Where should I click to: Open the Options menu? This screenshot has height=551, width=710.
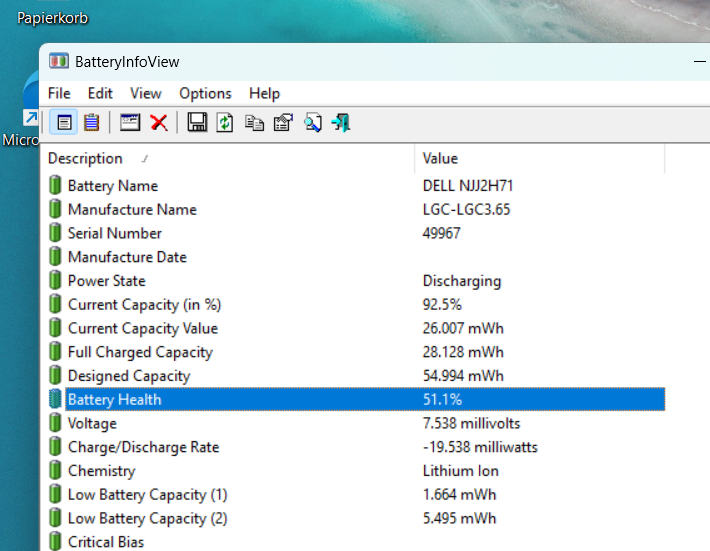tap(205, 93)
